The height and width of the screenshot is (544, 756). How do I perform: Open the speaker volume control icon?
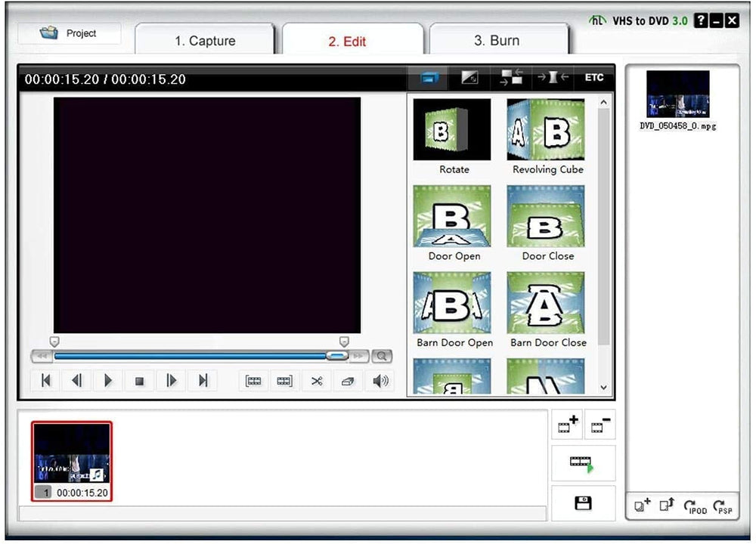(380, 381)
